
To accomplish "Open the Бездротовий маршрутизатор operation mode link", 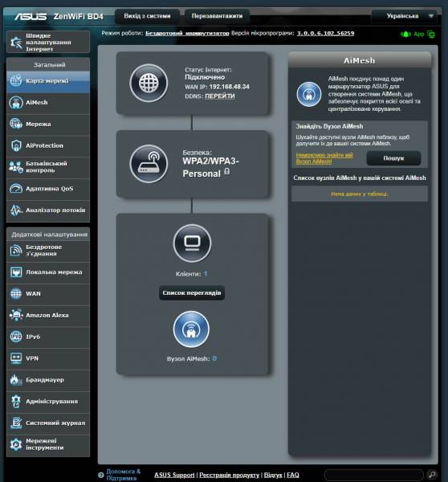I will point(187,33).
